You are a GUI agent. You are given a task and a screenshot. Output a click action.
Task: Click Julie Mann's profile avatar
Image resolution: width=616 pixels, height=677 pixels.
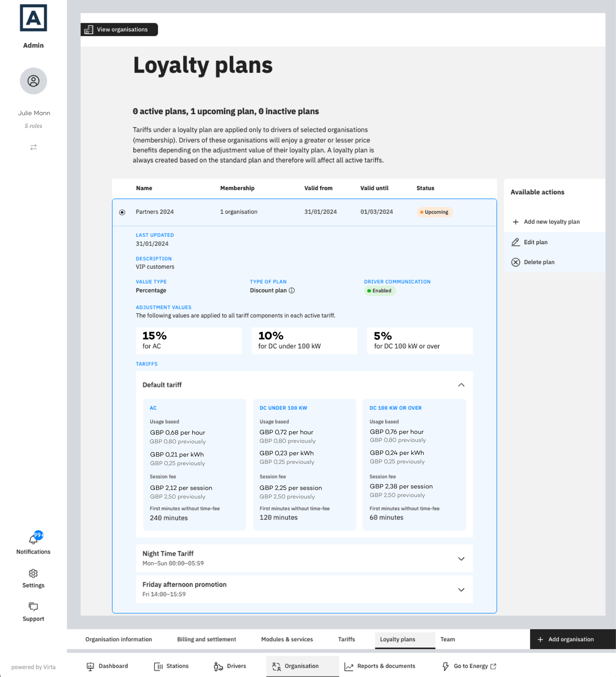click(33, 81)
